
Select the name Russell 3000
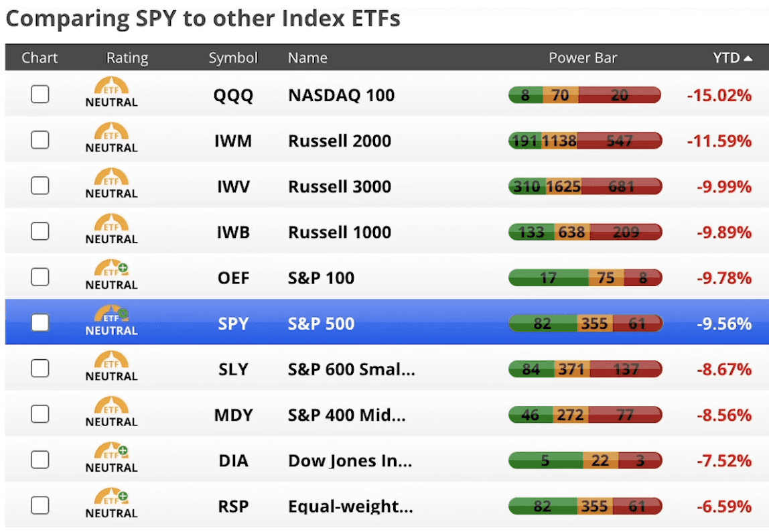(x=340, y=186)
